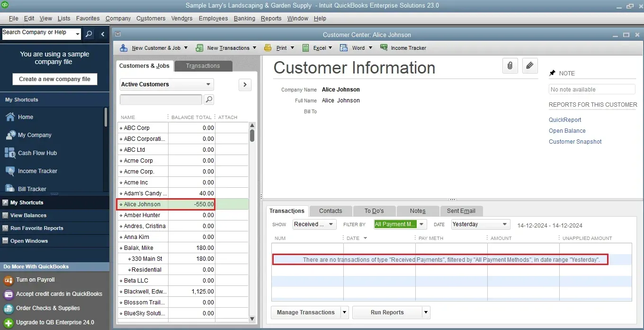Change the DATE filter from Yesterday
Viewport: 644px width, 330px height.
click(480, 224)
